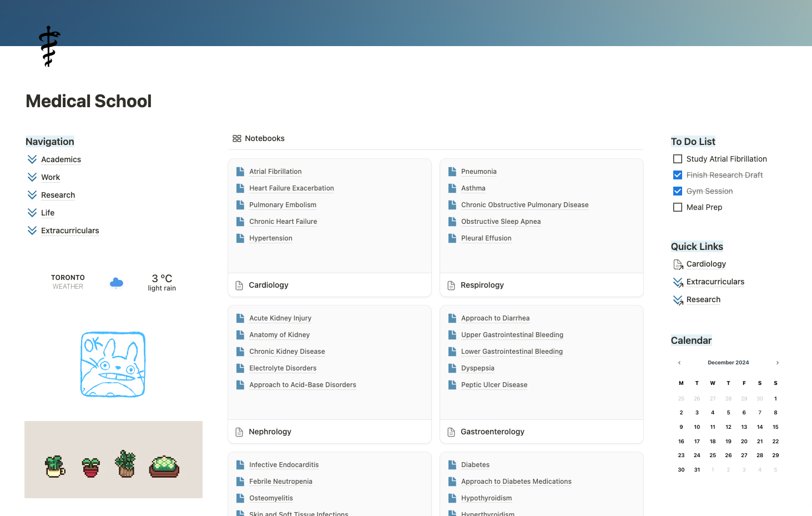The image size is (812, 516).
Task: Check the Meal Prep task
Action: click(x=677, y=207)
